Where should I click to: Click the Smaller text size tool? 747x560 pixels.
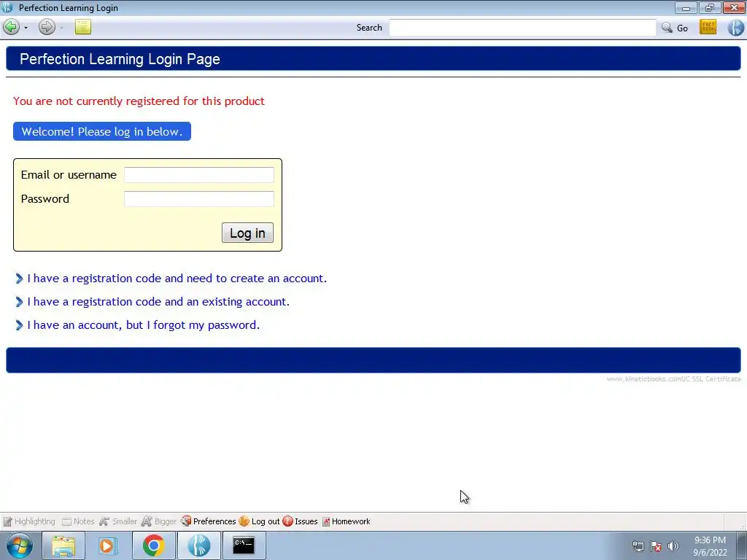coord(118,521)
